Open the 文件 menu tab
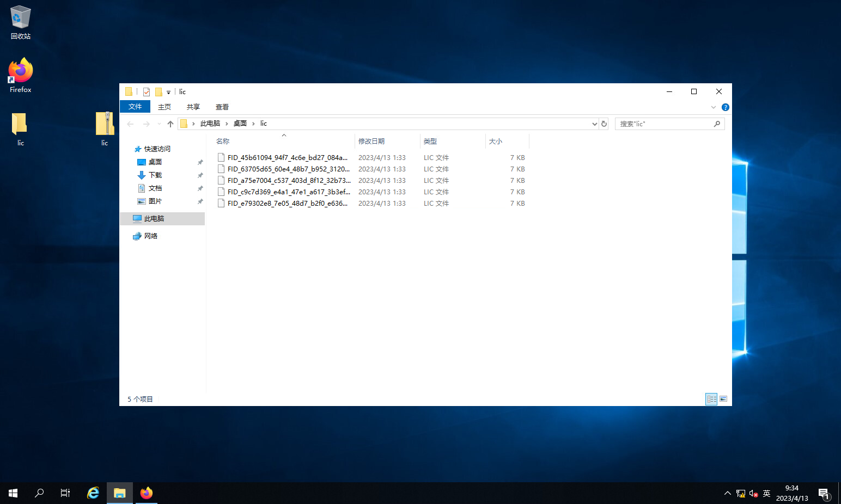Image resolution: width=841 pixels, height=504 pixels. point(135,107)
